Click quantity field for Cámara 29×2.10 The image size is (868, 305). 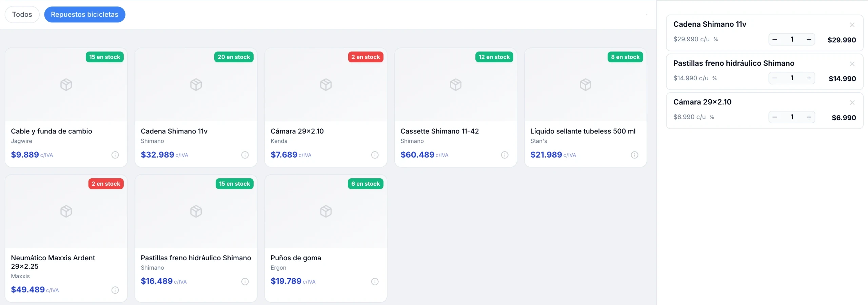pos(792,117)
